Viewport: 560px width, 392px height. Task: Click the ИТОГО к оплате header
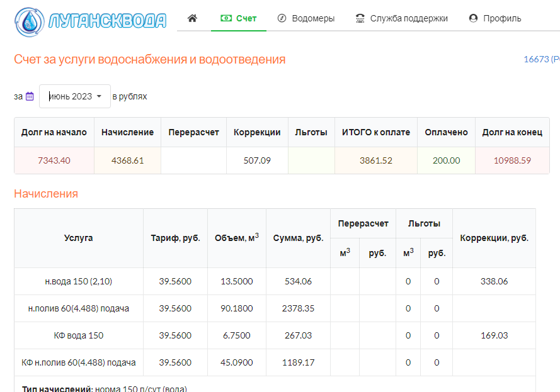tap(376, 132)
